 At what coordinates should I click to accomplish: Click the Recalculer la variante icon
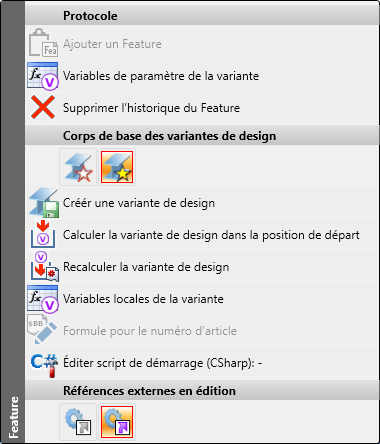tap(44, 266)
